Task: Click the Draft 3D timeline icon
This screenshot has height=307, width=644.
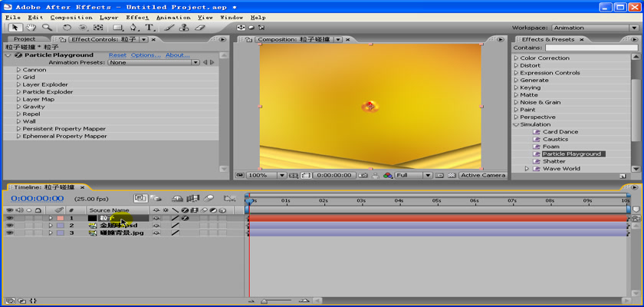Action: tap(156, 199)
